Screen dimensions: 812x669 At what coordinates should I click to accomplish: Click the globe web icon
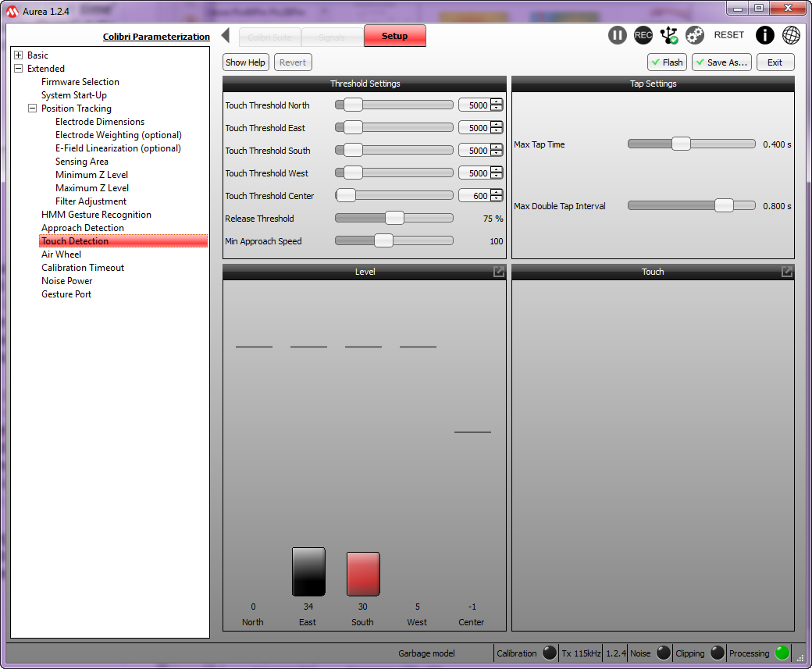pyautogui.click(x=791, y=35)
